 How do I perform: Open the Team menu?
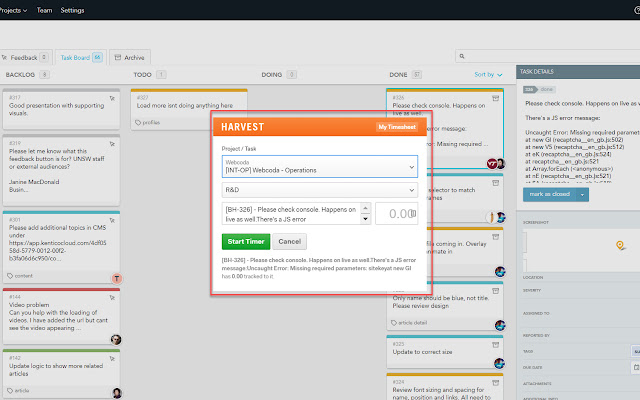(44, 10)
